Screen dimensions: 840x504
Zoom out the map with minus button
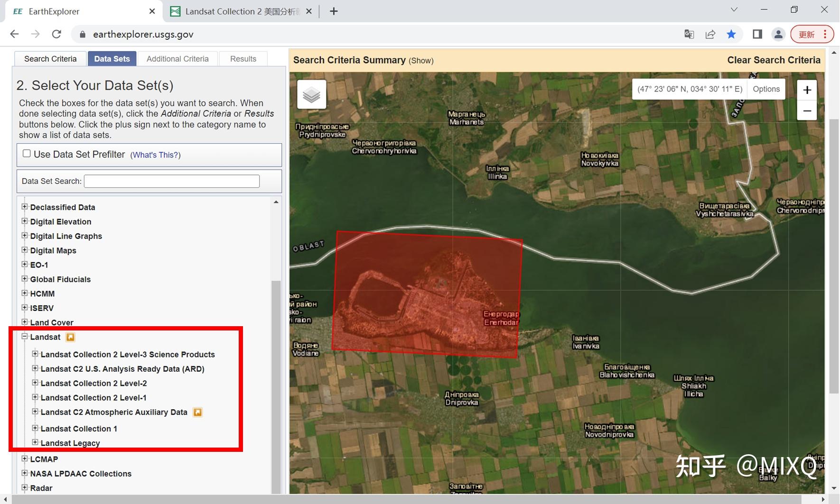pyautogui.click(x=807, y=111)
